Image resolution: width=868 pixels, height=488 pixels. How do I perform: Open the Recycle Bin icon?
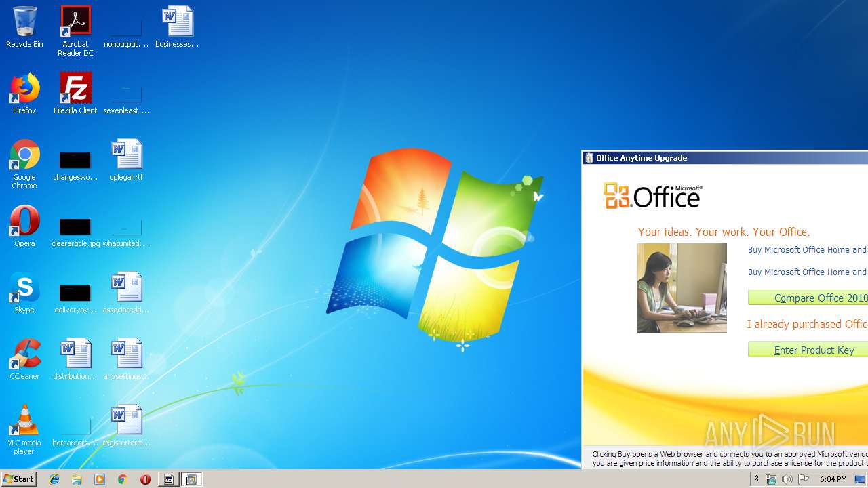24,27
